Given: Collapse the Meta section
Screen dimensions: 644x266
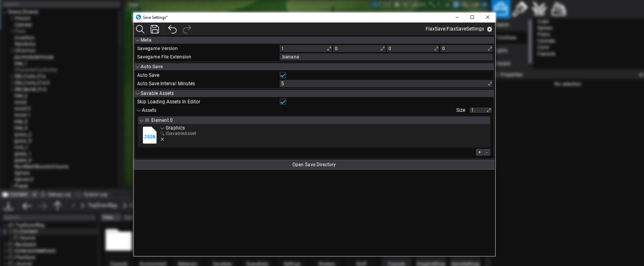Looking at the screenshot, I should point(138,40).
